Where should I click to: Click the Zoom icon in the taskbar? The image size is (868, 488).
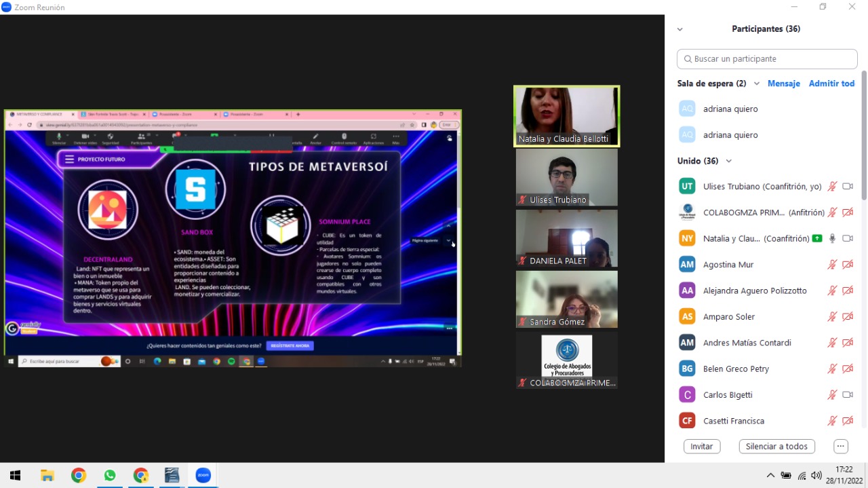pyautogui.click(x=203, y=476)
